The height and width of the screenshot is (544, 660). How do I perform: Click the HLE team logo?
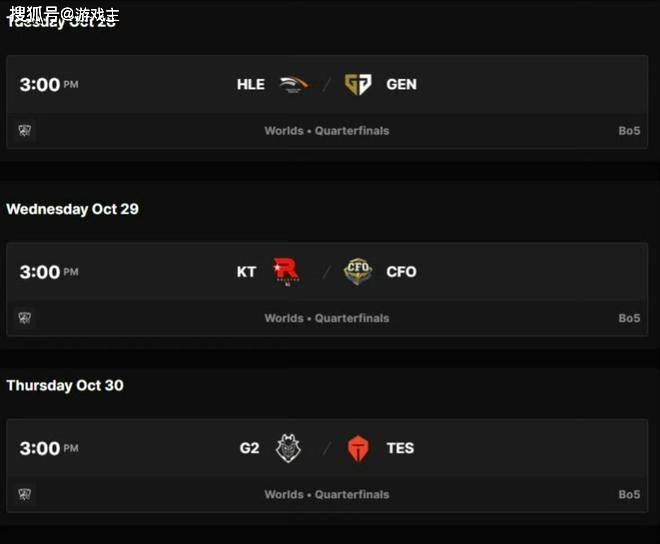tap(293, 85)
